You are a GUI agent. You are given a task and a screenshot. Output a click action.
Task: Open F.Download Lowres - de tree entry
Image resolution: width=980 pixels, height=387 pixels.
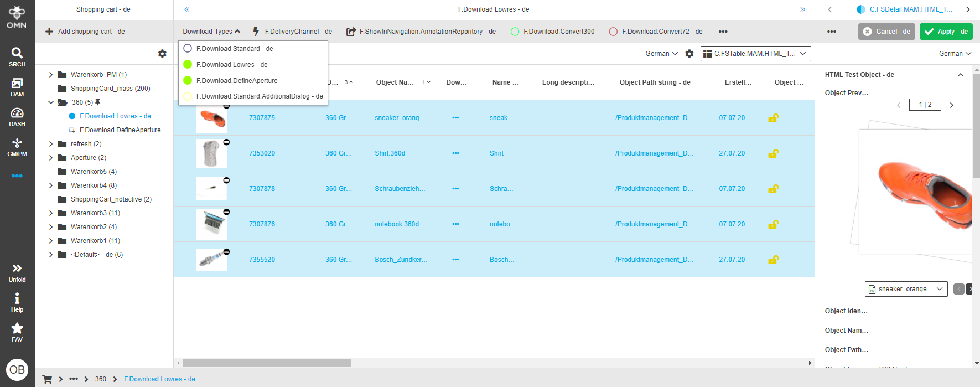pyautogui.click(x=115, y=116)
